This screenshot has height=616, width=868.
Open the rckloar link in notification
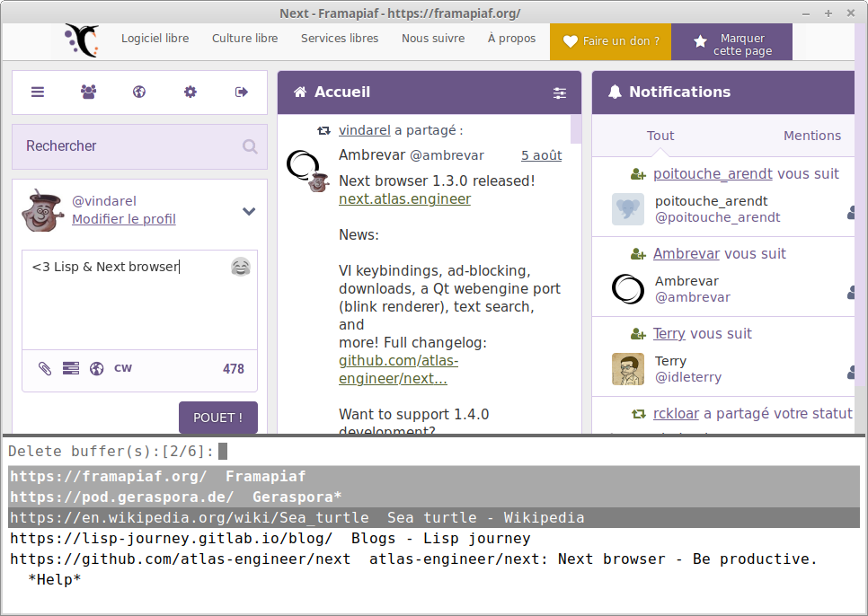(x=676, y=414)
